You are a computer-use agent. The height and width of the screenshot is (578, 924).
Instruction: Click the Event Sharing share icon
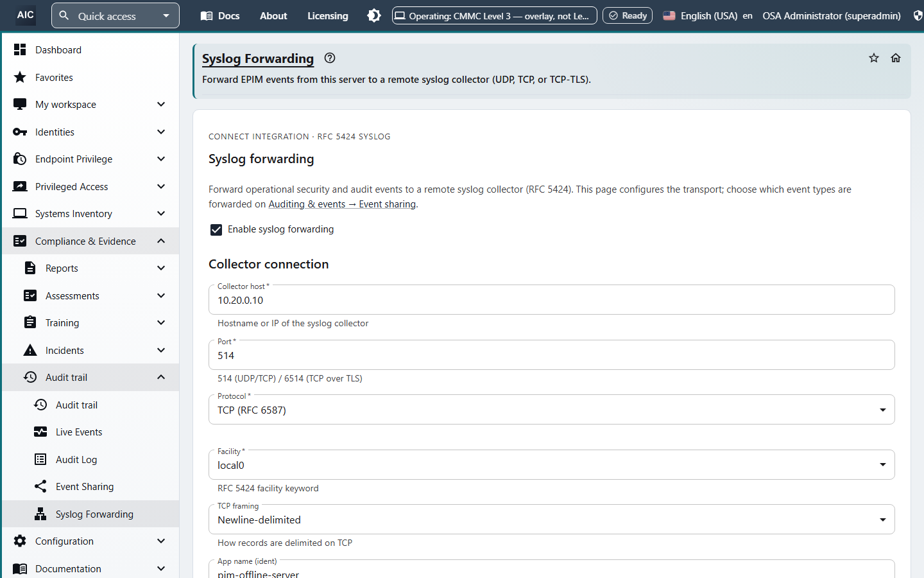click(40, 486)
